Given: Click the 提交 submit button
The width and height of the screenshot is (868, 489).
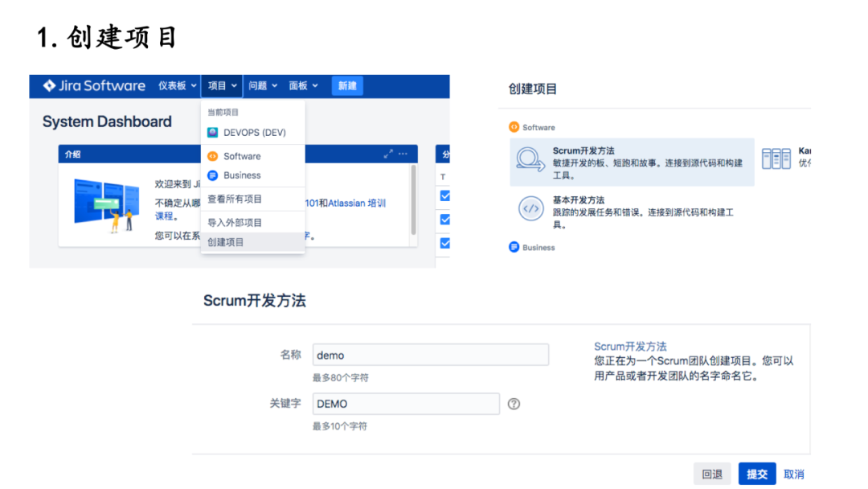Looking at the screenshot, I should (757, 474).
